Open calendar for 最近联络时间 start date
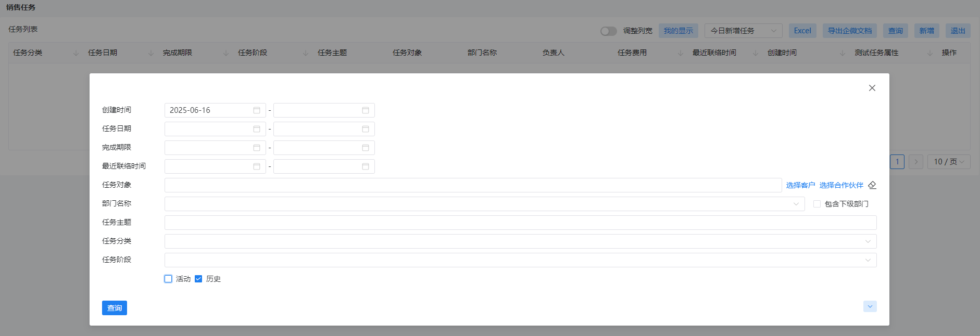Viewport: 980px width, 336px height. pyautogui.click(x=257, y=166)
